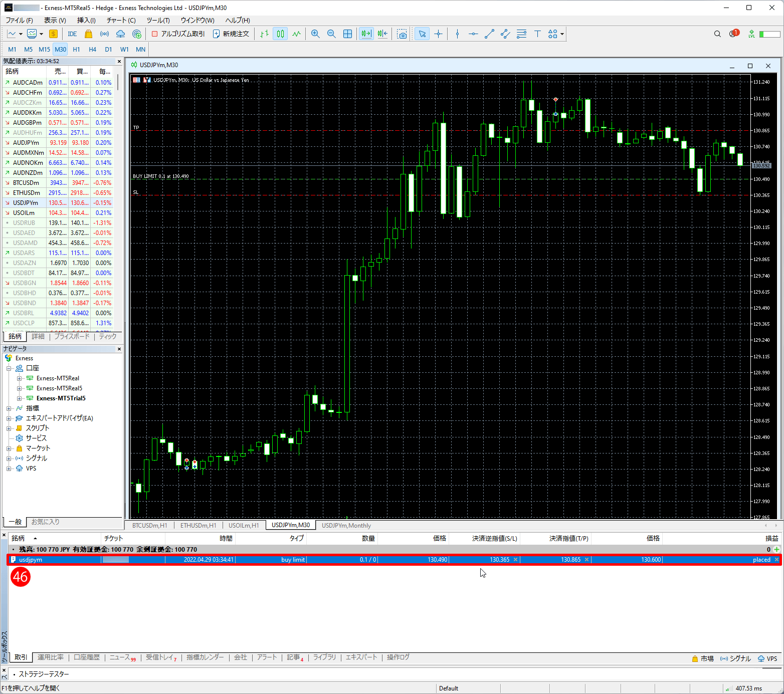Select the text label tool
784x694 pixels.
click(537, 34)
